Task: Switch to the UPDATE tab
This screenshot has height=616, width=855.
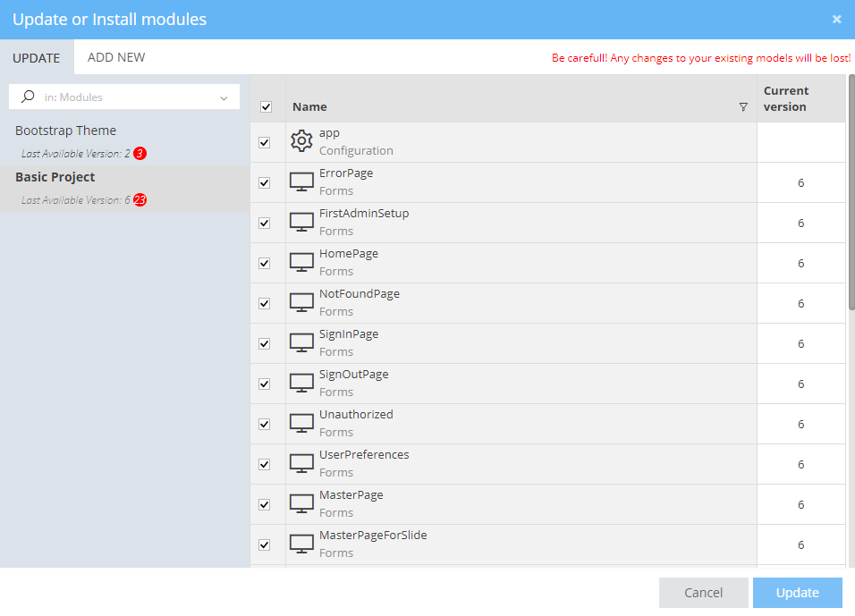Action: click(x=37, y=58)
